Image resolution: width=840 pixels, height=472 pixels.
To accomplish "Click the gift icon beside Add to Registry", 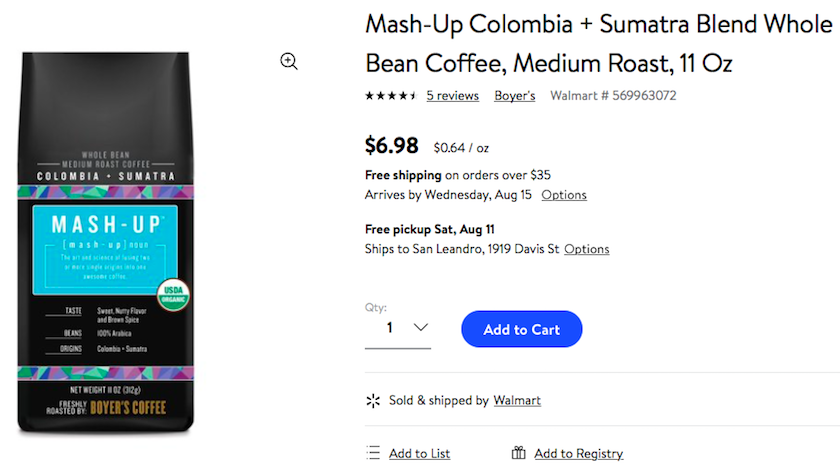I will (518, 453).
